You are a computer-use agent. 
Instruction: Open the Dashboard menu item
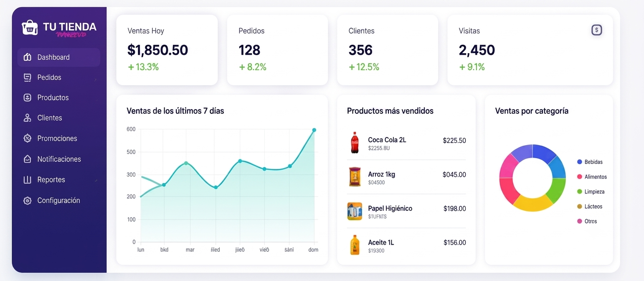pos(59,57)
